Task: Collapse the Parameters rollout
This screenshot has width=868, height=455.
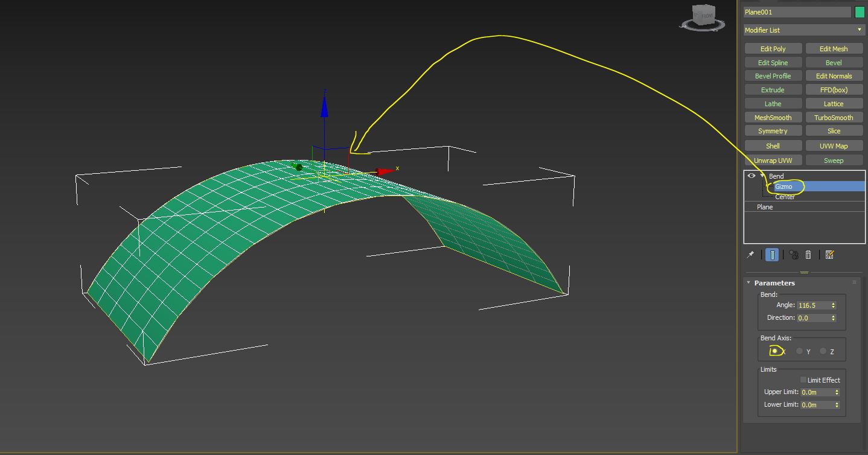Action: [748, 282]
